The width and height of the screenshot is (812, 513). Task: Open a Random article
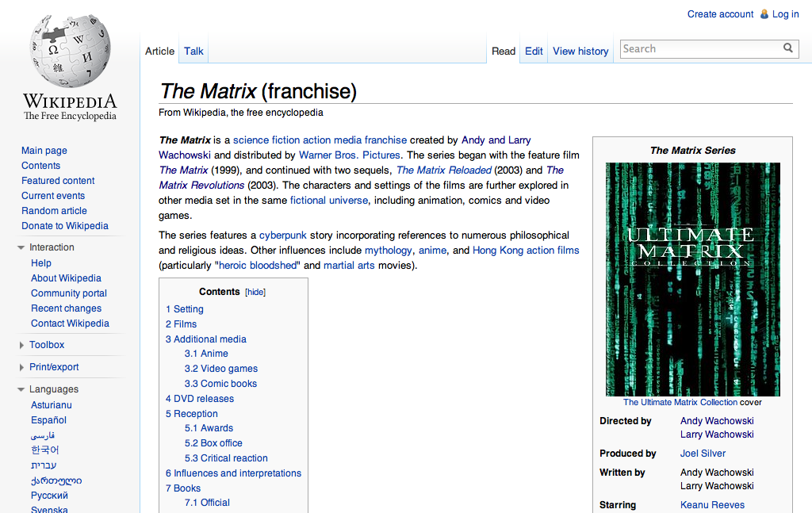tap(54, 211)
